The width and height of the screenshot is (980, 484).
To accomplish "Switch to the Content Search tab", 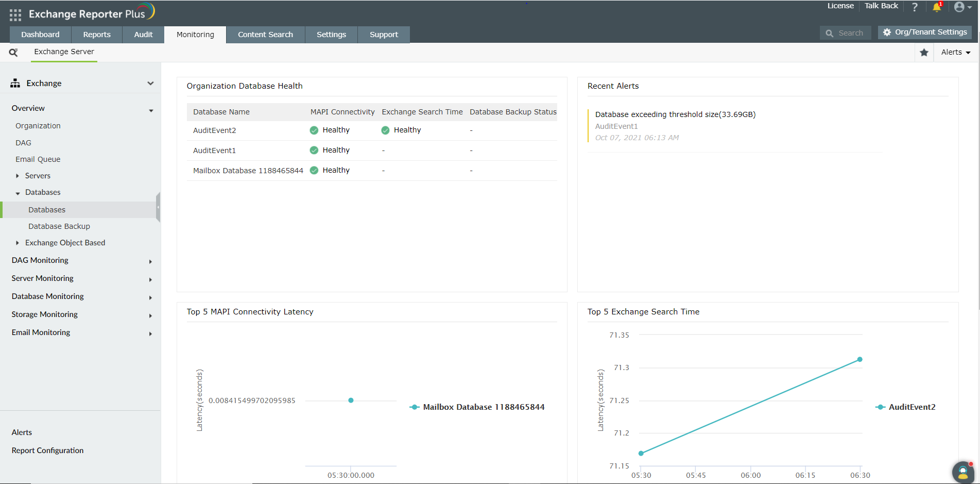I will [x=265, y=34].
